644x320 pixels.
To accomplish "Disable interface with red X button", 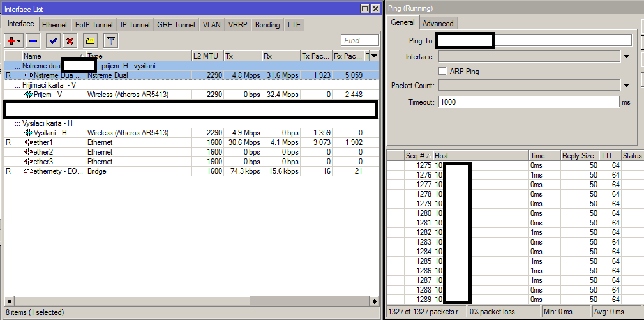I will point(70,41).
